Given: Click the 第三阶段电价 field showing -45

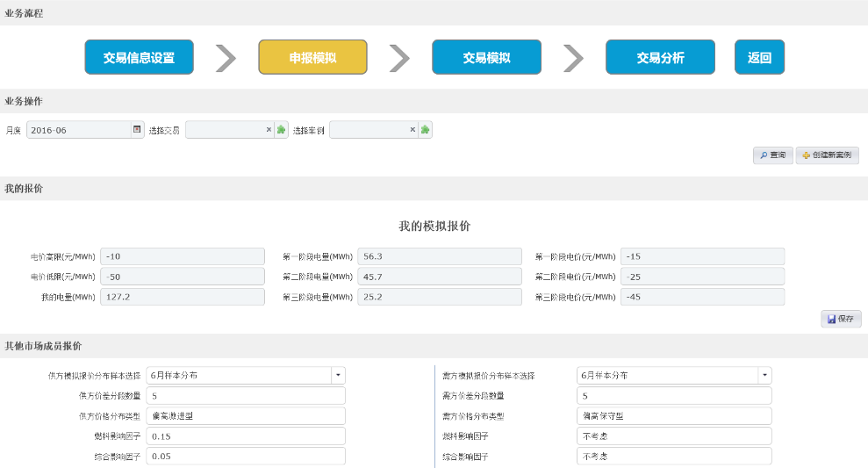Looking at the screenshot, I should (x=702, y=297).
